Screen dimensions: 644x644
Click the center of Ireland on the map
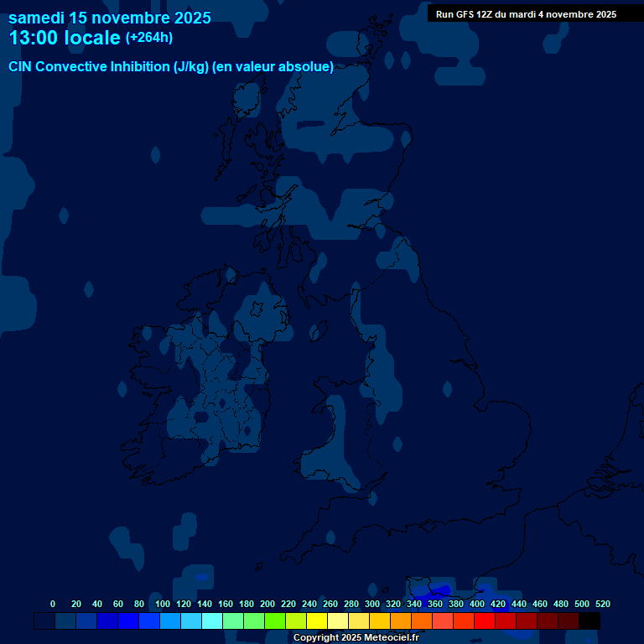pos(205,394)
